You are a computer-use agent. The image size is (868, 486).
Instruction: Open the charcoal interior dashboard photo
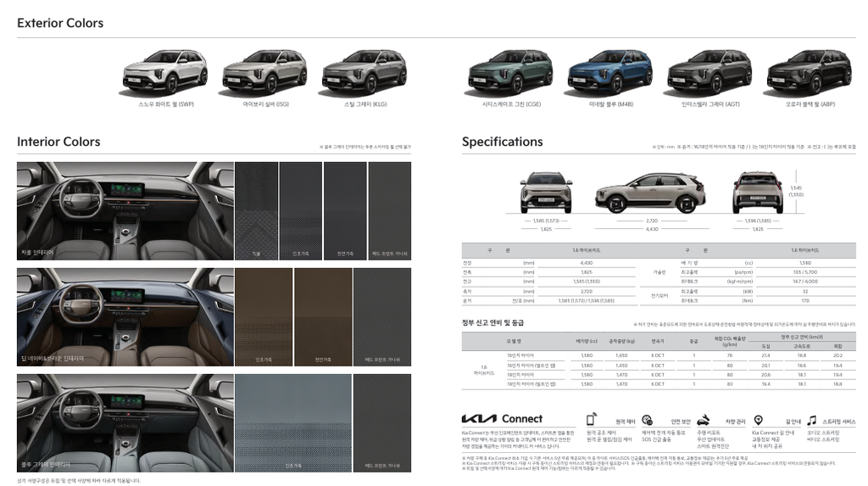pos(125,210)
